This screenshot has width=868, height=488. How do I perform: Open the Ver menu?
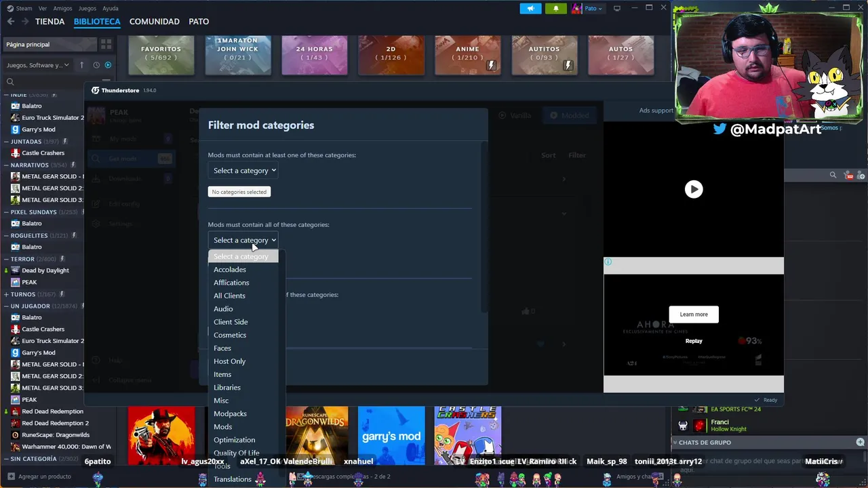[x=43, y=8]
